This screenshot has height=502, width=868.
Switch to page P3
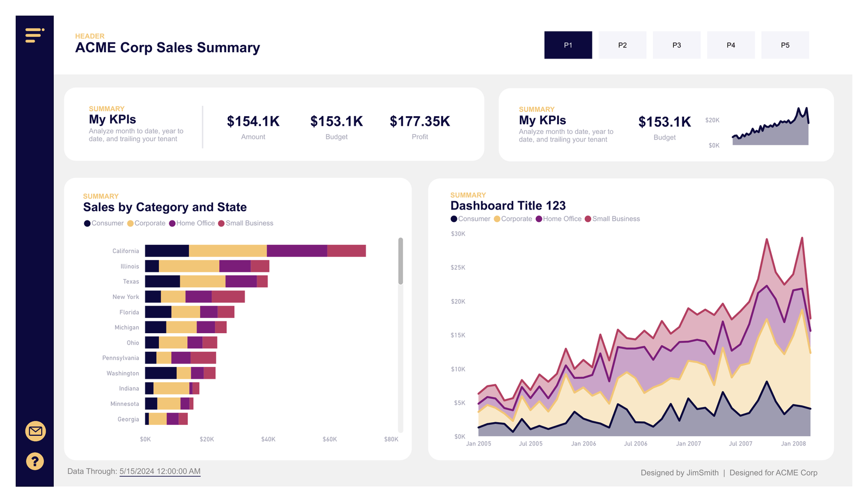tap(676, 45)
